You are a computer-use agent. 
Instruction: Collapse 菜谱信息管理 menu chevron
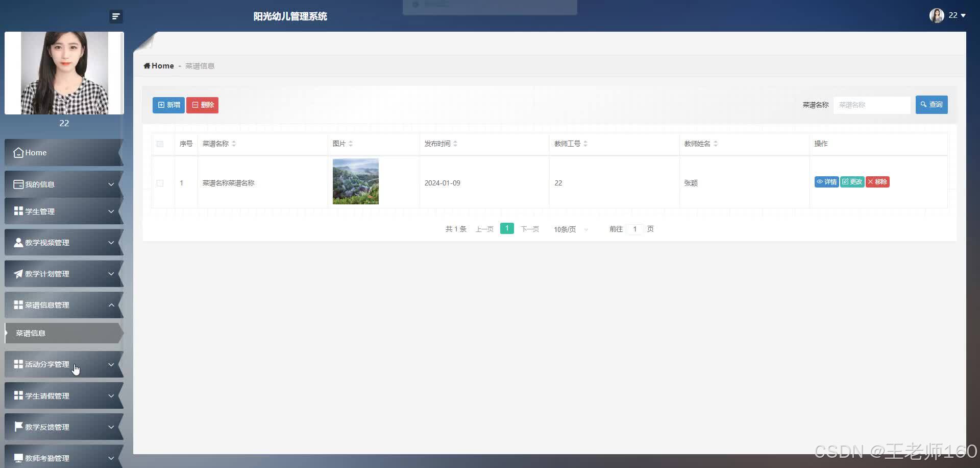click(x=111, y=305)
